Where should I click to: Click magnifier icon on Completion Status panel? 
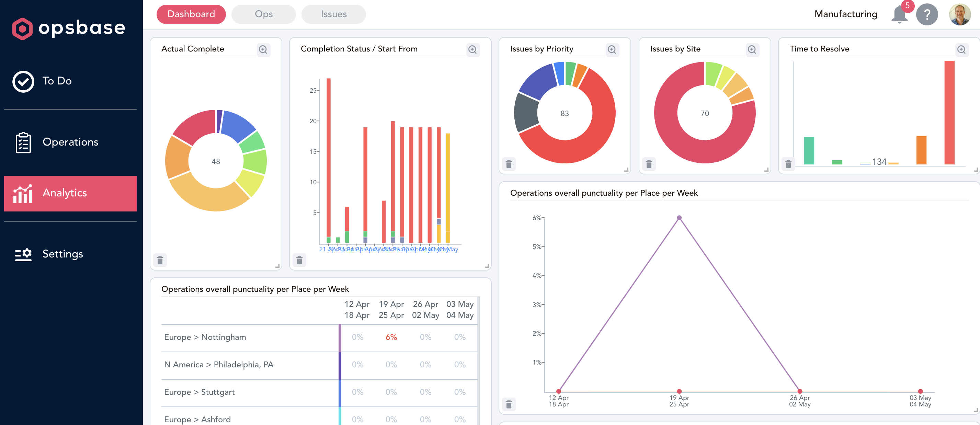tap(472, 49)
